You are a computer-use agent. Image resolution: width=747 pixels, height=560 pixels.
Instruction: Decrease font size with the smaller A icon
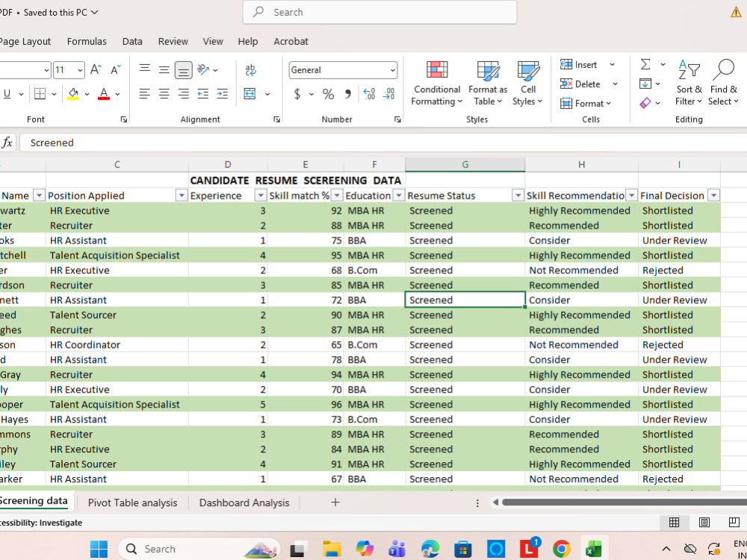116,70
